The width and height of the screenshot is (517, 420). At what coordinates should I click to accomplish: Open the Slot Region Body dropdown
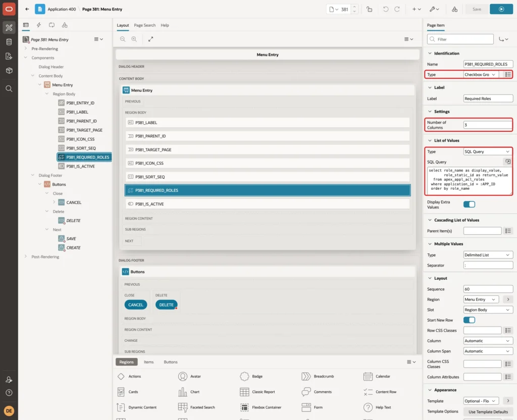click(488, 310)
